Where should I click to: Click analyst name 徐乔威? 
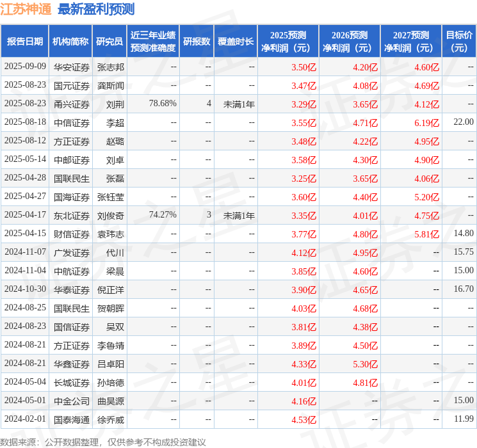tap(110, 420)
